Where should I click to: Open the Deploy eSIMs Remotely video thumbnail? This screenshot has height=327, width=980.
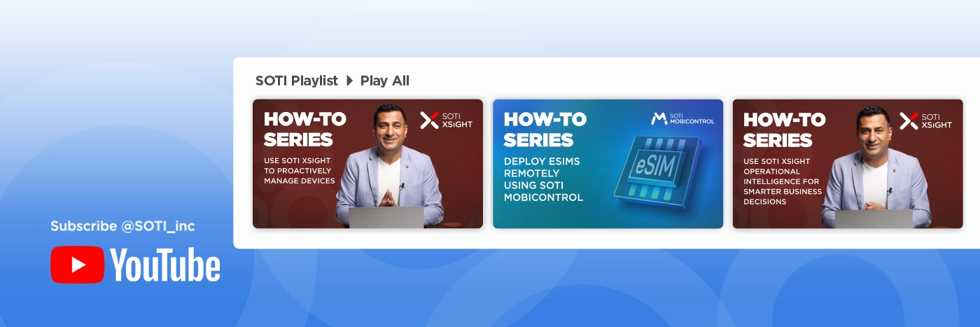pos(608,164)
